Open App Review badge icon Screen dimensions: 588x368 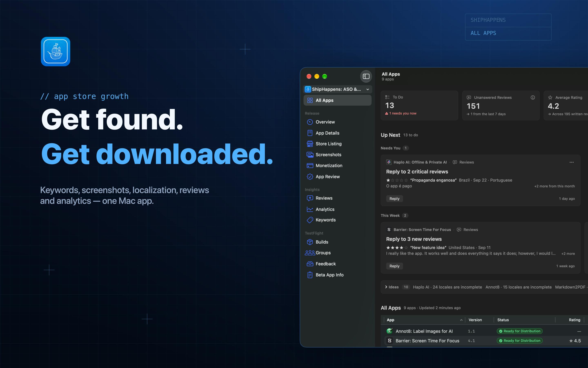click(x=310, y=177)
